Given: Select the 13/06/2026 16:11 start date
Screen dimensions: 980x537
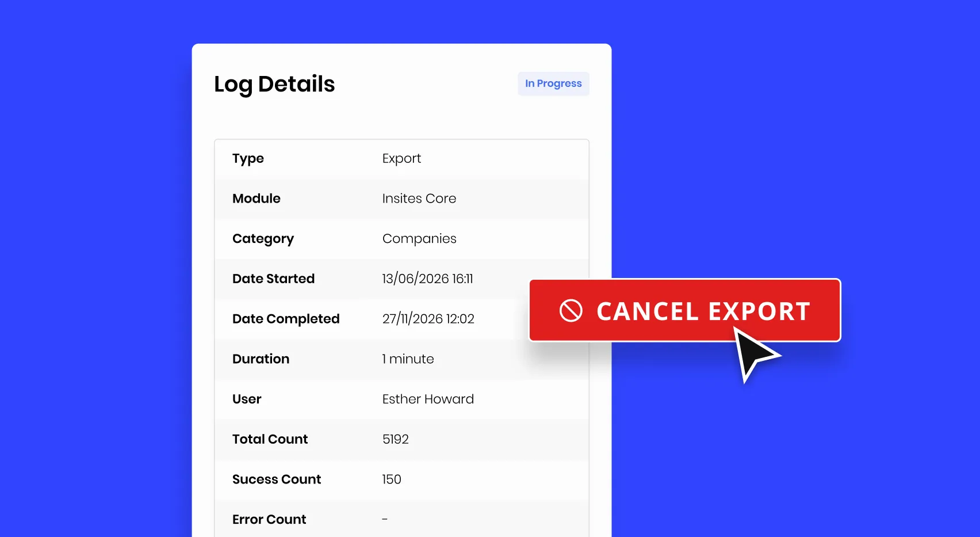Looking at the screenshot, I should pos(427,279).
